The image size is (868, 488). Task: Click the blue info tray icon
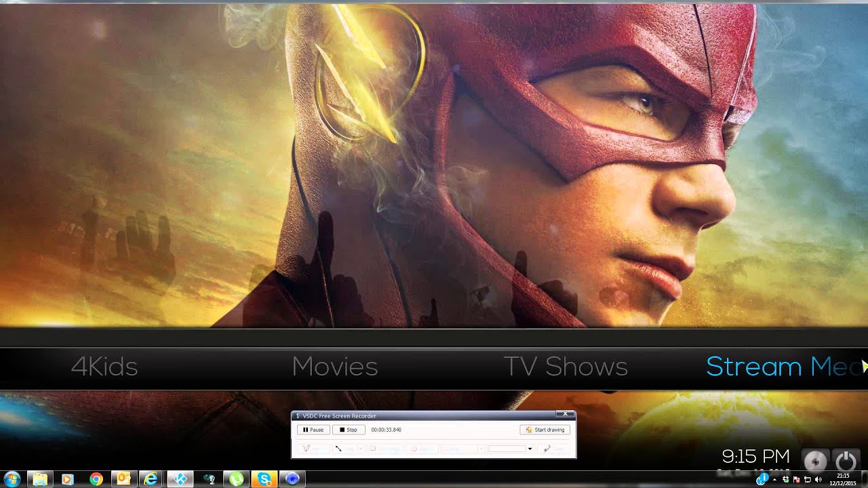(762, 479)
